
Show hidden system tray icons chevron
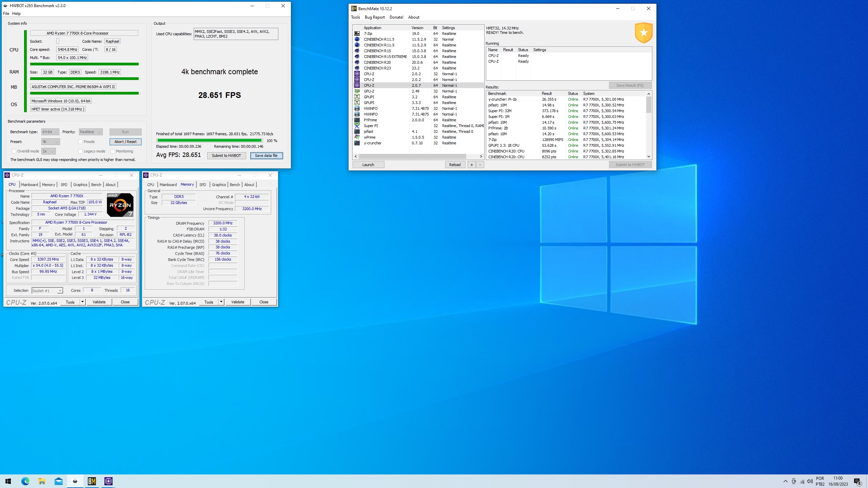pyautogui.click(x=785, y=481)
